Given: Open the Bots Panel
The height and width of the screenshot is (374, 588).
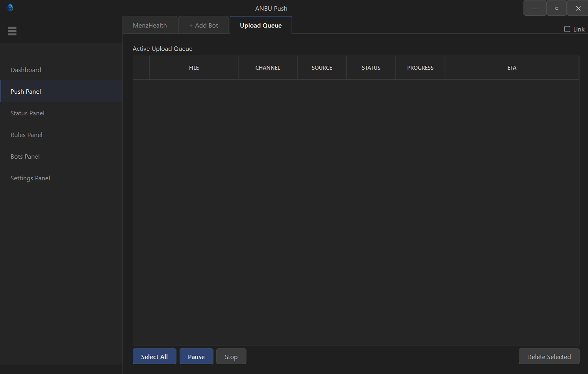Looking at the screenshot, I should [x=25, y=156].
